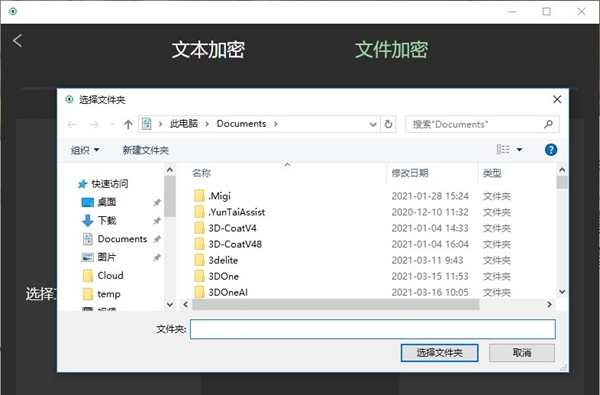Viewport: 600px width, 395px height.
Task: Select the .YunTaiAssist folder
Action: point(236,212)
